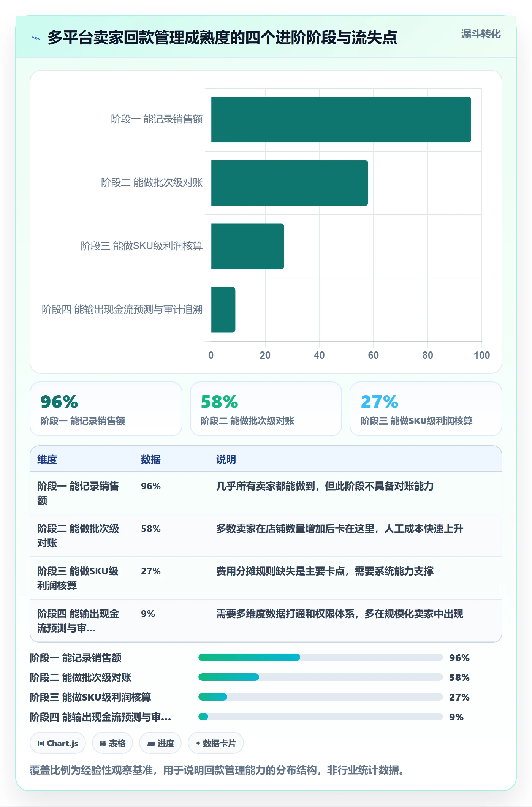Click the description 费用分摊规则缺失是主要卡点

(325, 571)
